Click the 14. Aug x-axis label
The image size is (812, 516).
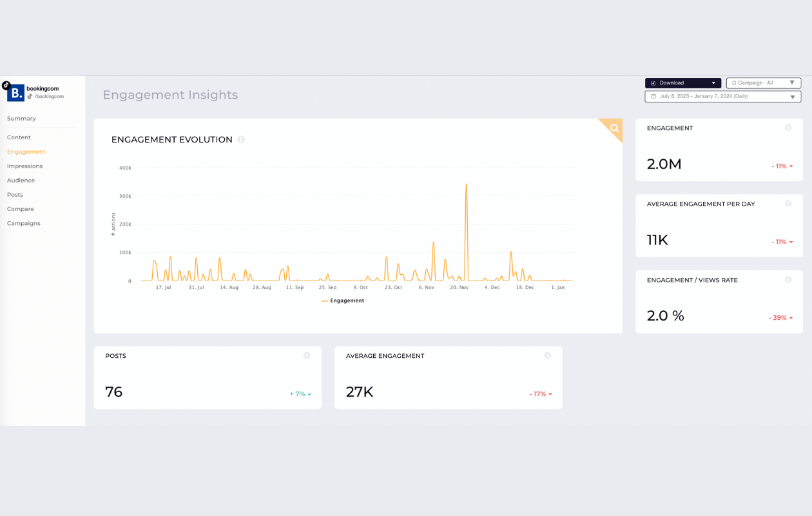click(229, 288)
